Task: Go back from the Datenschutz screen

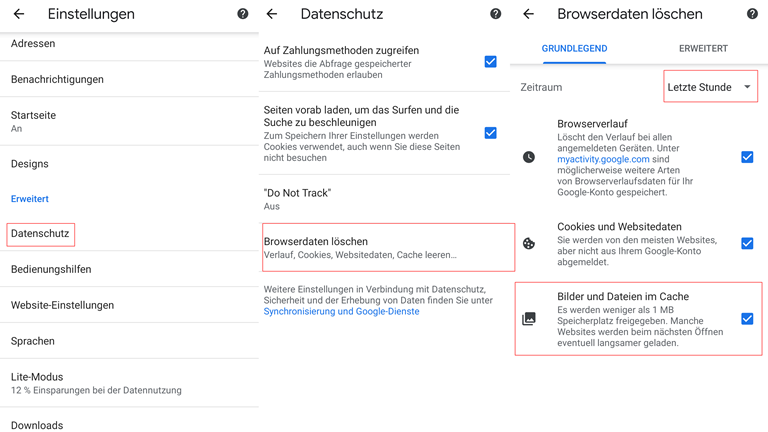Action: [x=272, y=15]
